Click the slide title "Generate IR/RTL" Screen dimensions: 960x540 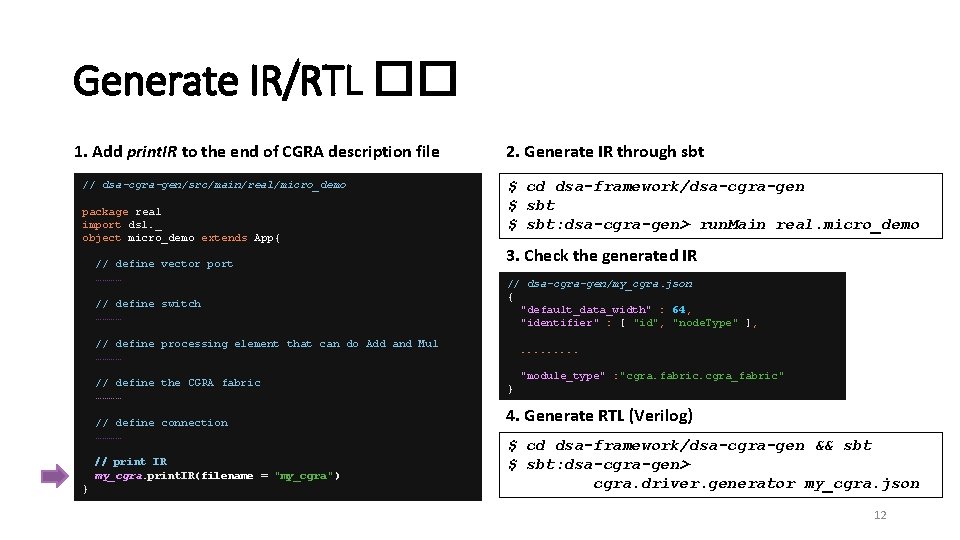(217, 80)
